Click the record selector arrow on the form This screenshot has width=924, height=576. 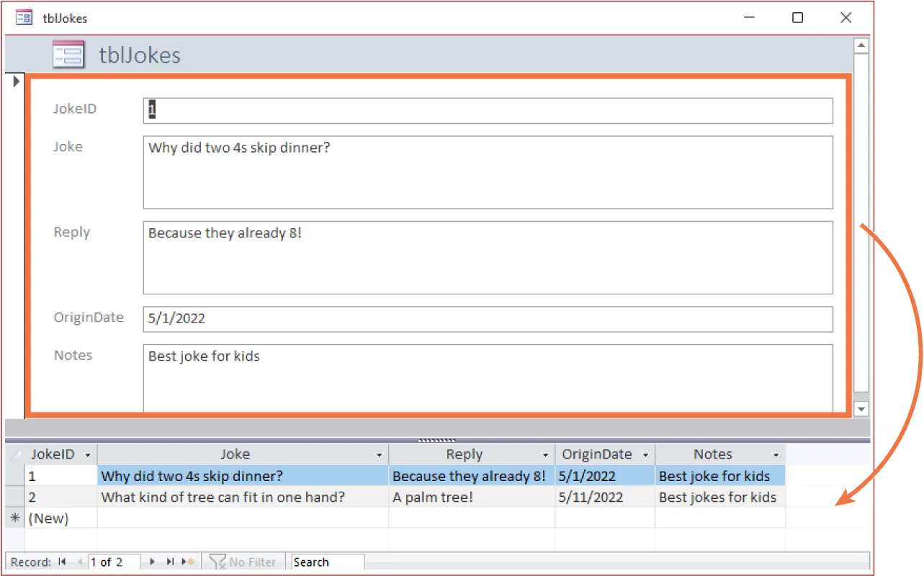16,81
